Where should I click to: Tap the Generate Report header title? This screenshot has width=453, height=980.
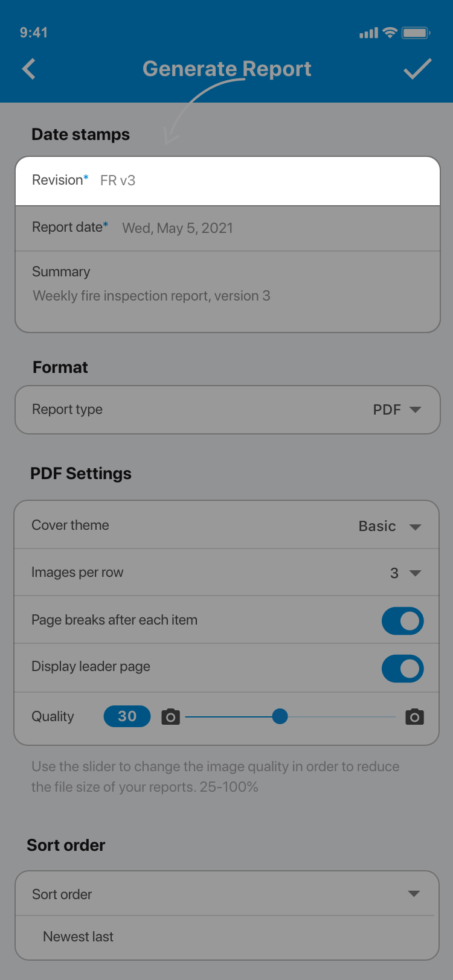[x=226, y=69]
